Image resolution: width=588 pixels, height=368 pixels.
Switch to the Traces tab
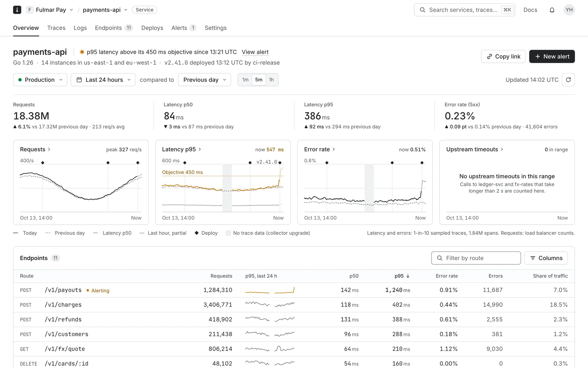56,28
